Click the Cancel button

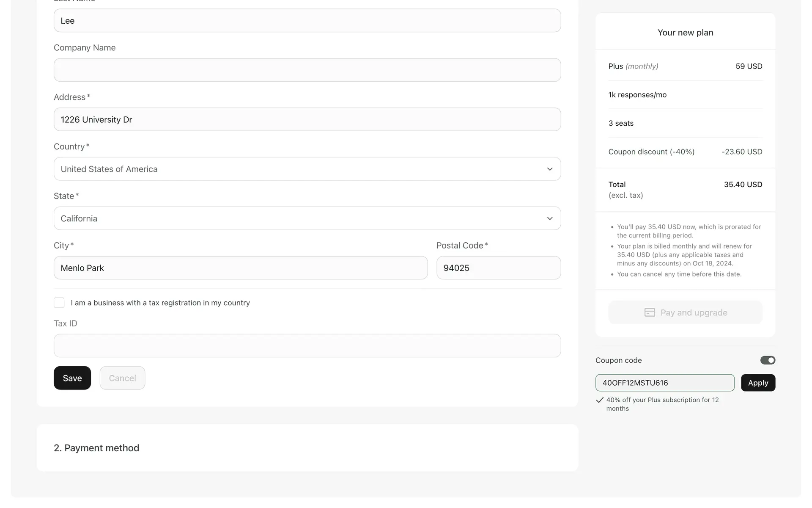coord(122,378)
